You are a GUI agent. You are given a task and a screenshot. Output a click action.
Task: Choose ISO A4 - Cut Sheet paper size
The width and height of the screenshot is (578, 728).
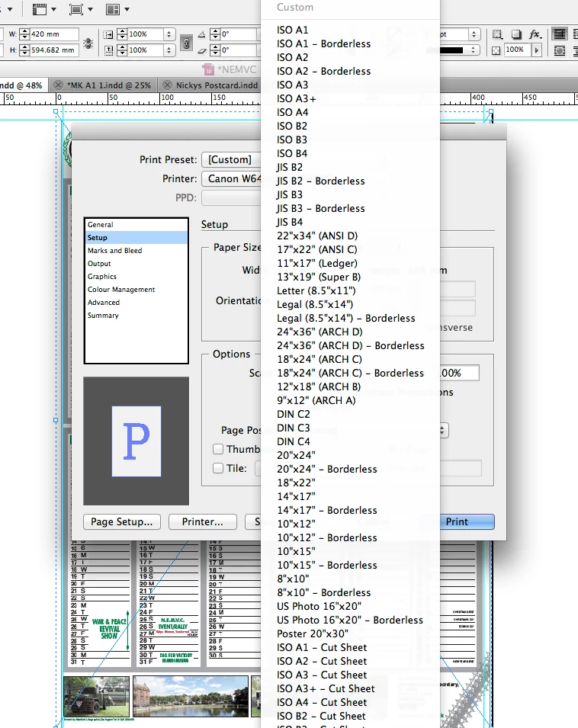351,703
